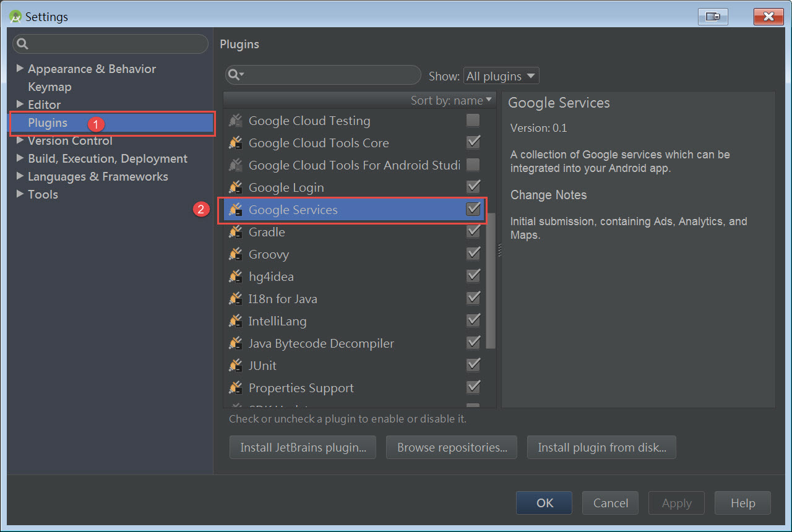Screen dimensions: 792x532
Task: Click the plugin list vertical scrollbar
Action: (x=491, y=281)
